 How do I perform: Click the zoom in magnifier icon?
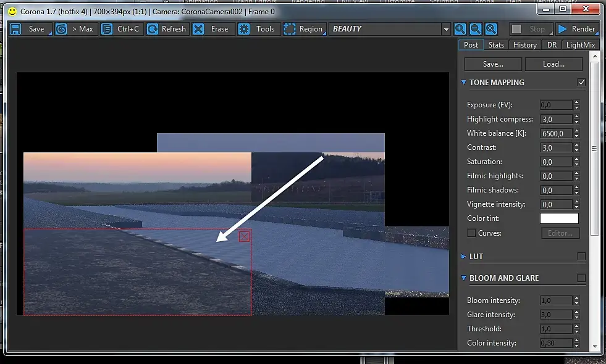tap(460, 29)
